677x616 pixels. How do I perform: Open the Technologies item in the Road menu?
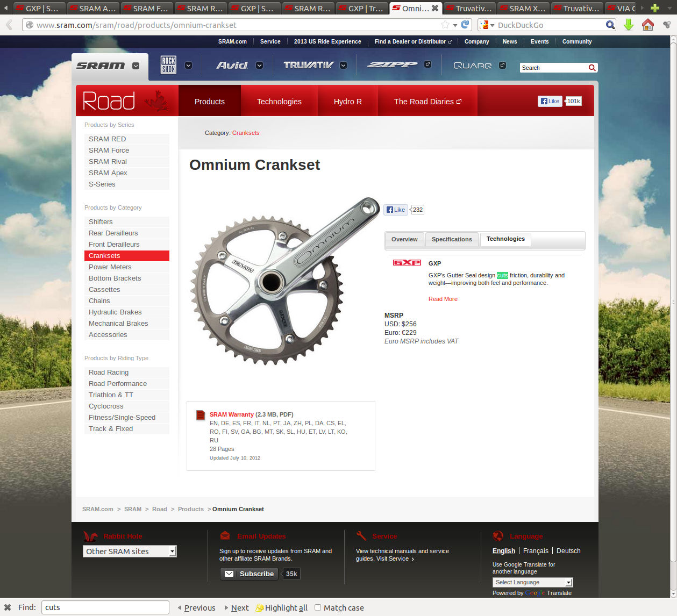coord(279,102)
